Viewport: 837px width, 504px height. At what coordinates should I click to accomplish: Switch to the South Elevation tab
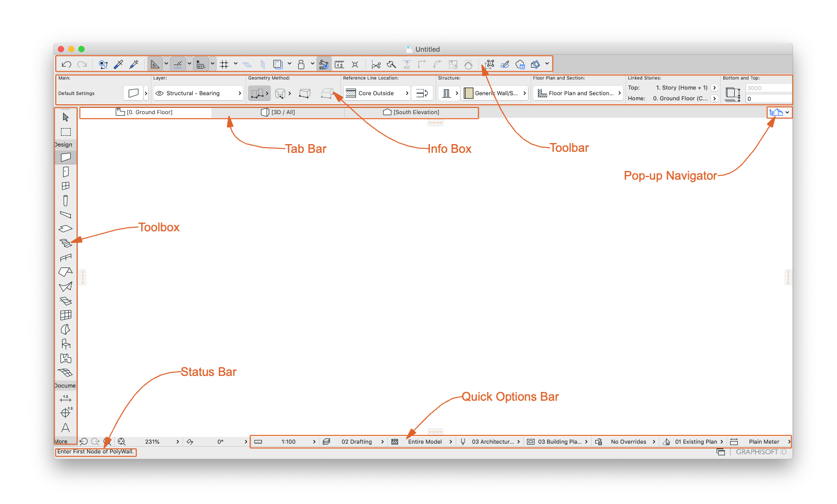click(411, 113)
